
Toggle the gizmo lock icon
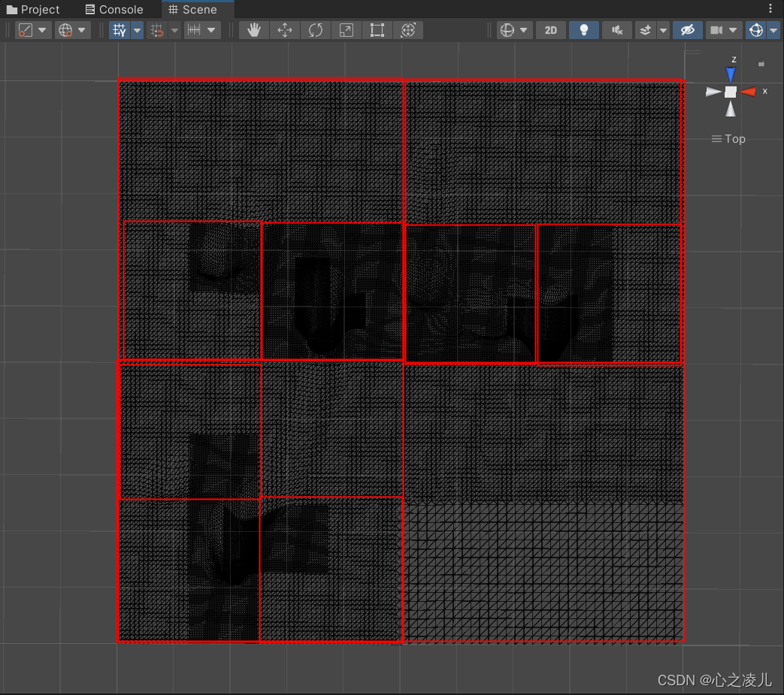click(761, 64)
